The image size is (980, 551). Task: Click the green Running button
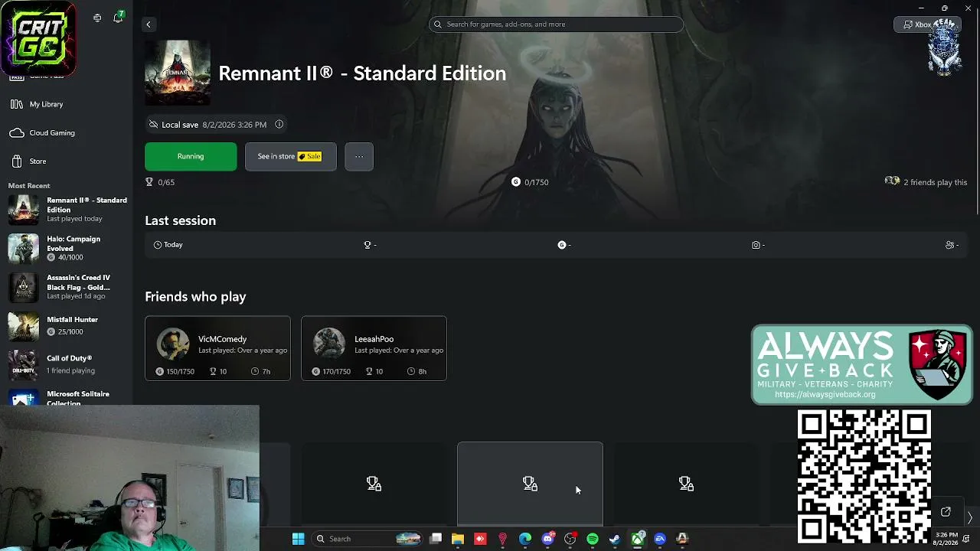coord(191,156)
